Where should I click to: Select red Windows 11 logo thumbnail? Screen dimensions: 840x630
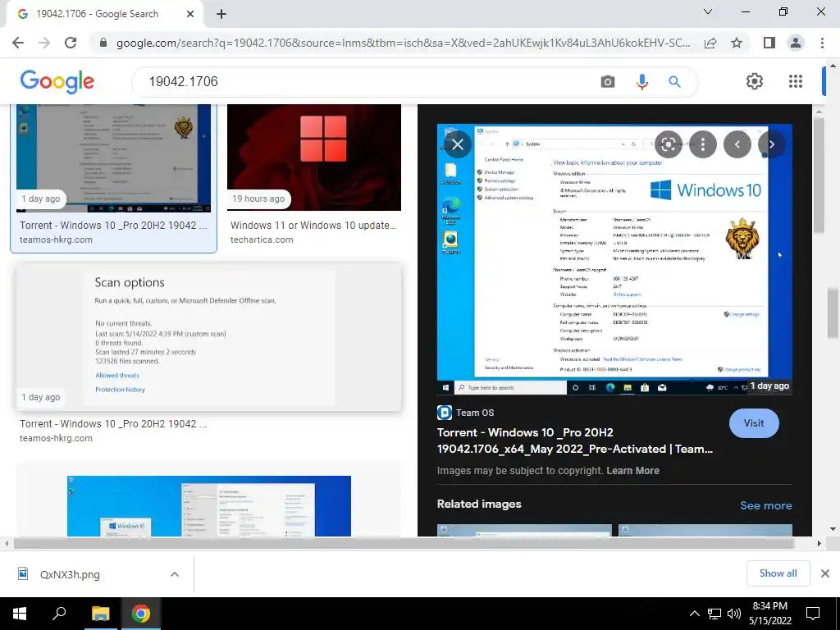[x=314, y=157]
